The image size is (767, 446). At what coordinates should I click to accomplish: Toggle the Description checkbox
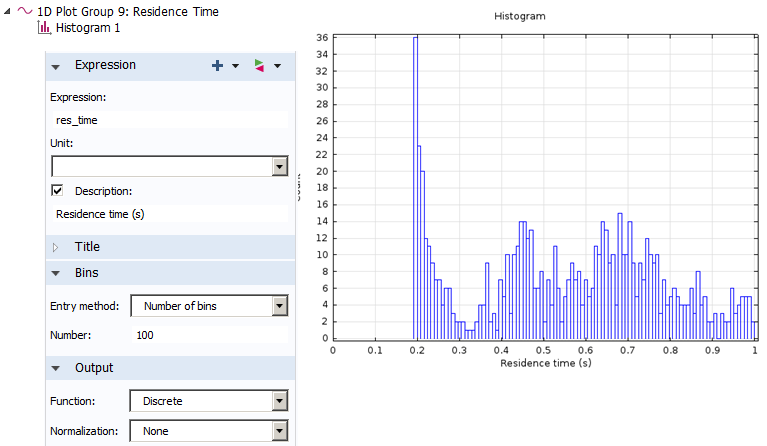(x=57, y=190)
